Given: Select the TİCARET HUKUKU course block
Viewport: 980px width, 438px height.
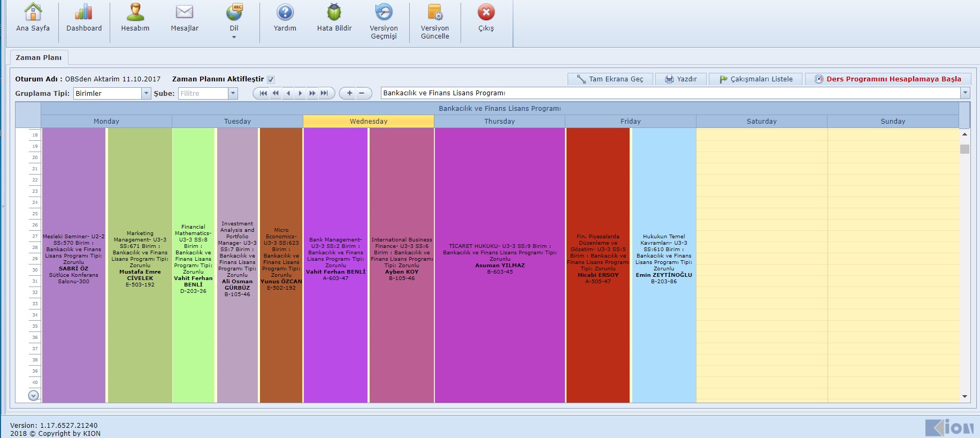Looking at the screenshot, I should coord(500,265).
